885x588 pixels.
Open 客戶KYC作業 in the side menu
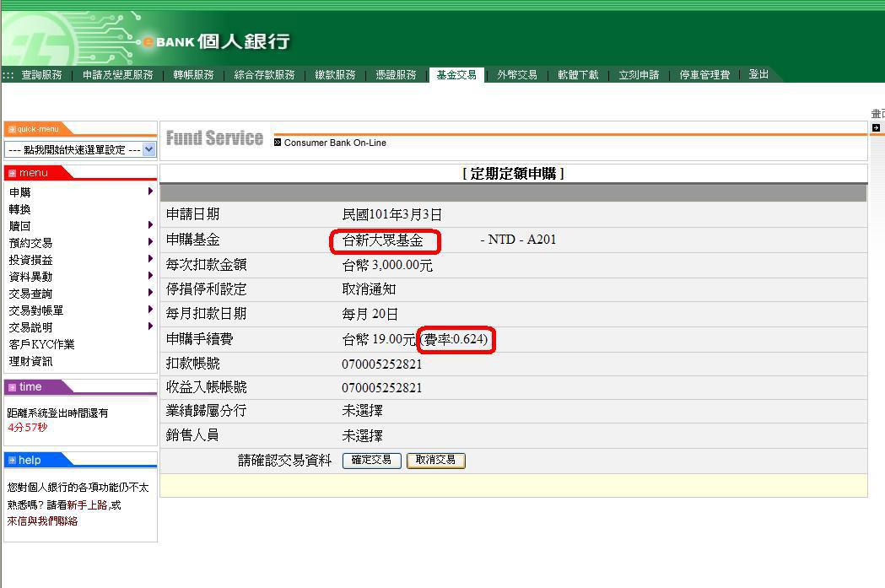click(x=42, y=344)
